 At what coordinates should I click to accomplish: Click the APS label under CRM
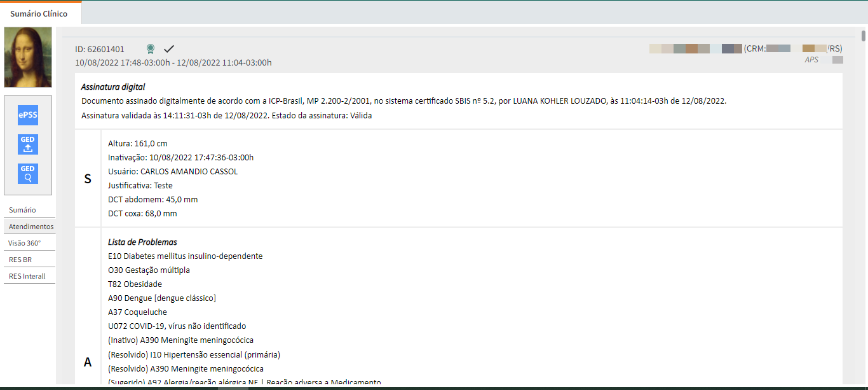coord(811,60)
